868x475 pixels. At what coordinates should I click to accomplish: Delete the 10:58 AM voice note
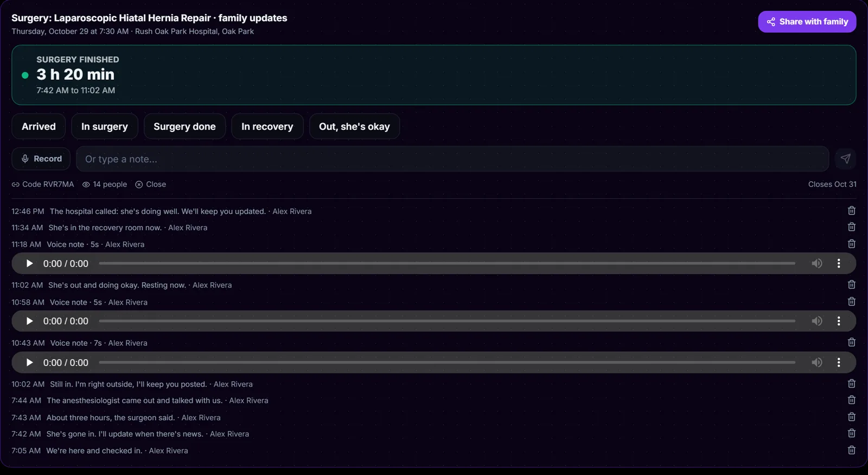pyautogui.click(x=852, y=302)
